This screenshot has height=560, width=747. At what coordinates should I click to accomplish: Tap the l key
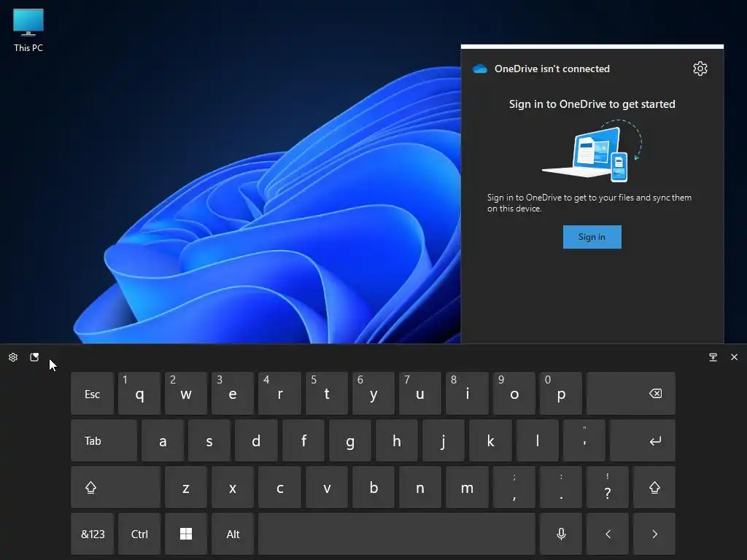pyautogui.click(x=538, y=440)
